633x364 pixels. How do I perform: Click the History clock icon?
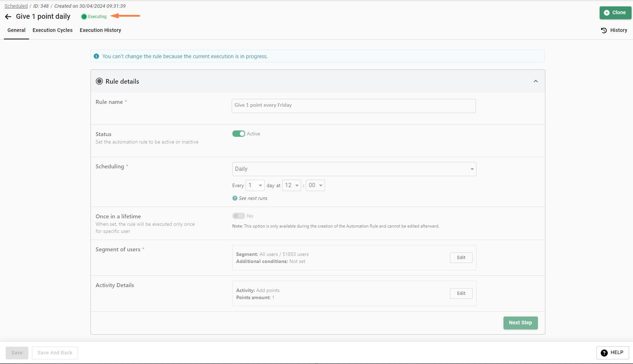(x=604, y=30)
